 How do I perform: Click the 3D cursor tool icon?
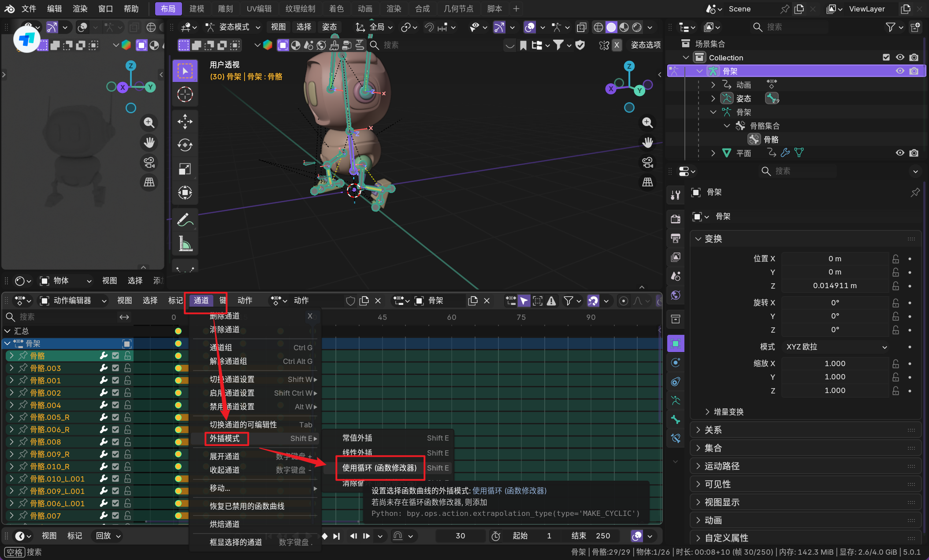185,94
